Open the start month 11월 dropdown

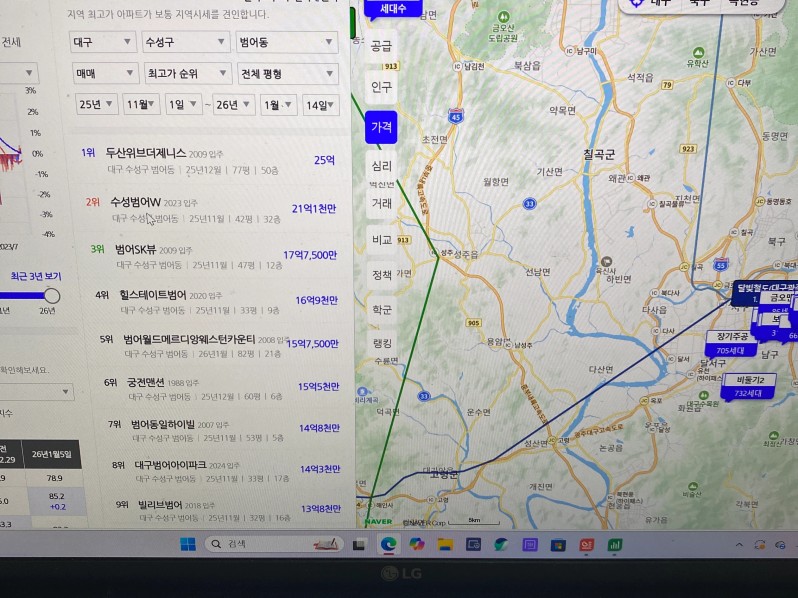pos(141,104)
